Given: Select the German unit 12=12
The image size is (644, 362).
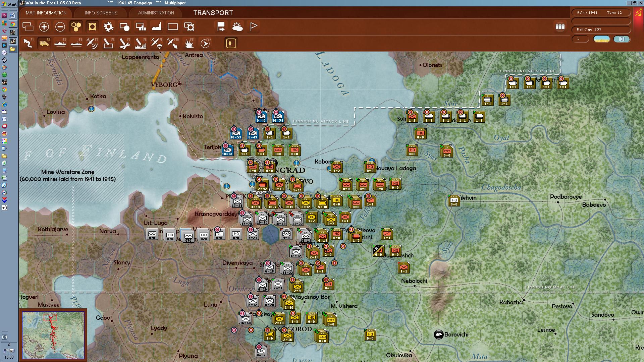Looking at the screenshot, I should (x=296, y=252).
